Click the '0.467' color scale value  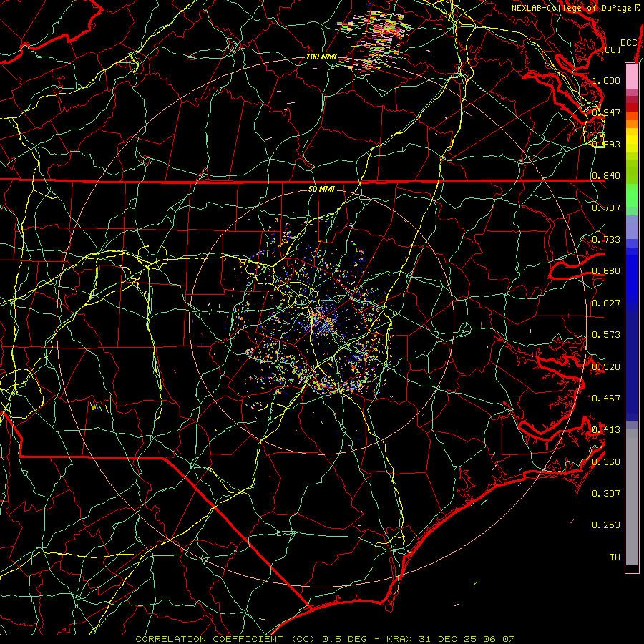[606, 398]
